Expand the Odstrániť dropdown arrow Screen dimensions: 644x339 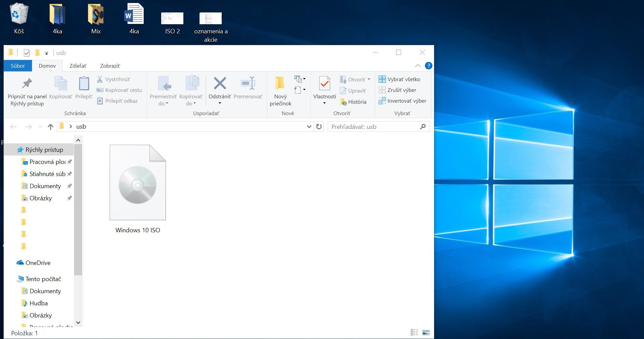pyautogui.click(x=220, y=103)
